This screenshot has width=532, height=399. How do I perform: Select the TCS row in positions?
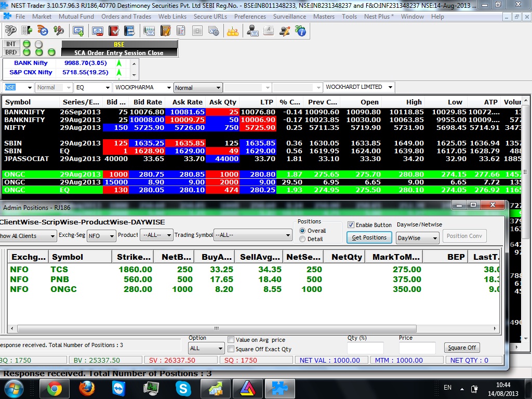pyautogui.click(x=253, y=270)
